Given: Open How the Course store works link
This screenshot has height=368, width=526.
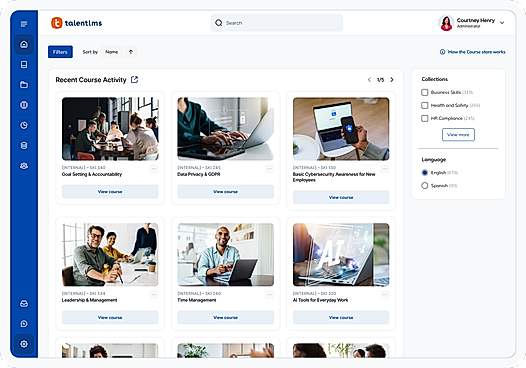Looking at the screenshot, I should click(473, 52).
